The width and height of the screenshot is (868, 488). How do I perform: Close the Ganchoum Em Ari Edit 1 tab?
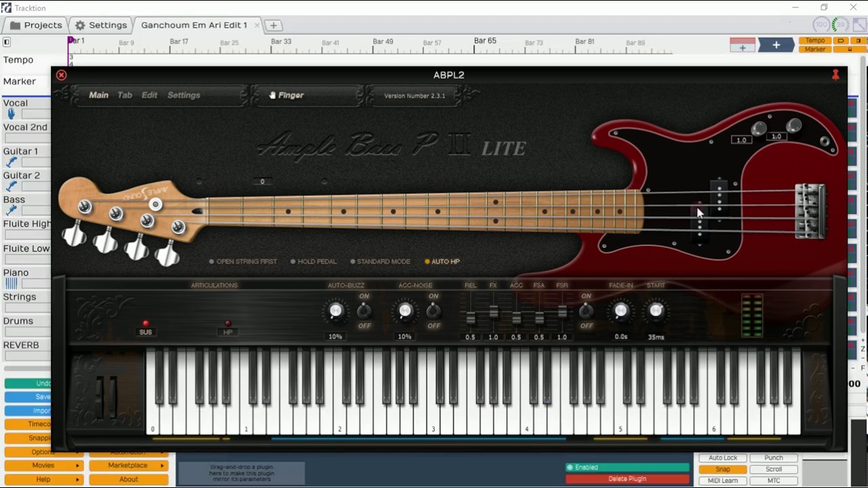[257, 26]
